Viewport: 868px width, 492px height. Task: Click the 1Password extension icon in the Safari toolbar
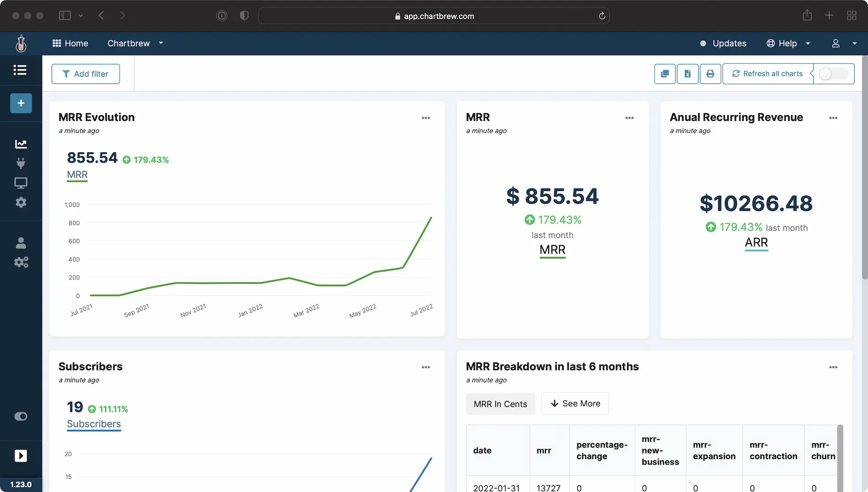click(222, 16)
